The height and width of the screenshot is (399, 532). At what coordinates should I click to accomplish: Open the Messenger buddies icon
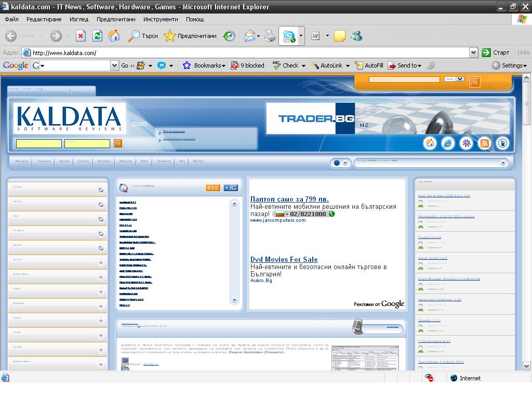click(x=356, y=36)
